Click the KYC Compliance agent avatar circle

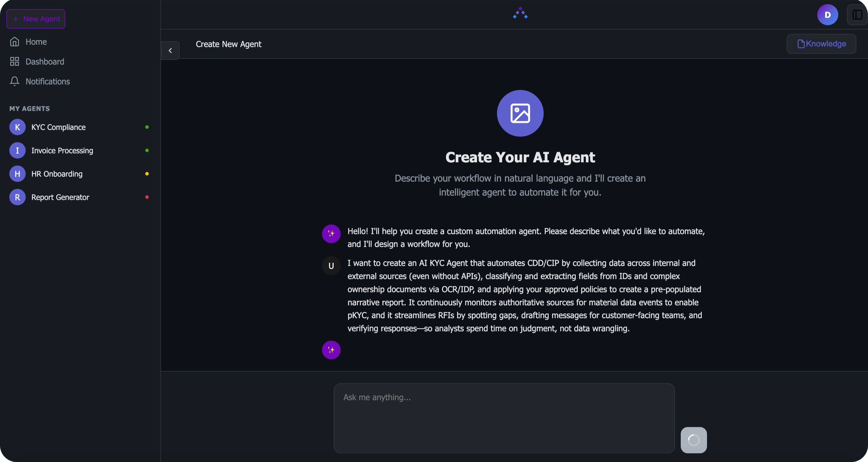17,127
